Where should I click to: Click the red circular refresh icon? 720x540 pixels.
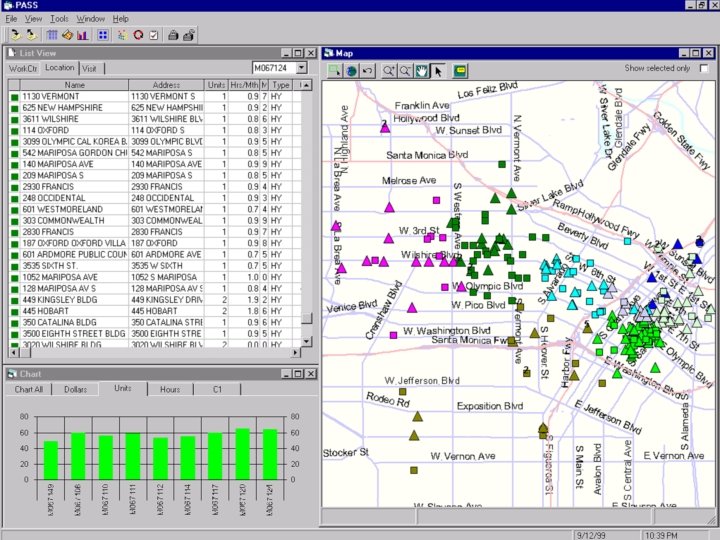tap(138, 35)
